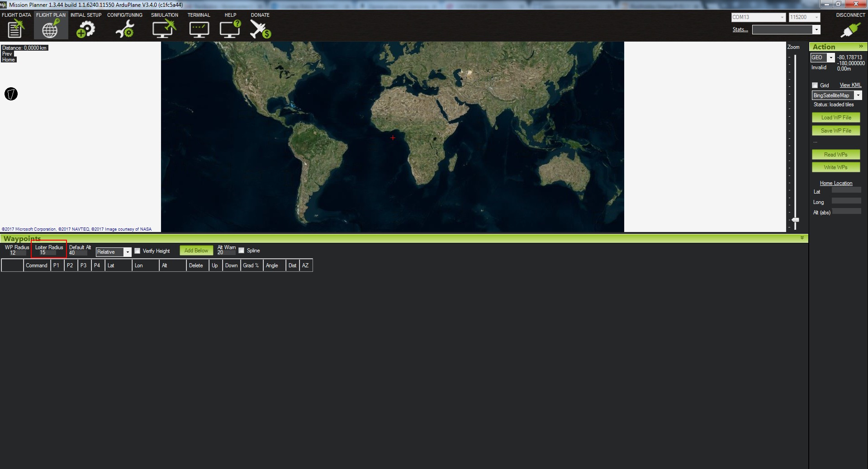The height and width of the screenshot is (469, 868).
Task: Collapse the Waypoints panel chevron
Action: 802,238
